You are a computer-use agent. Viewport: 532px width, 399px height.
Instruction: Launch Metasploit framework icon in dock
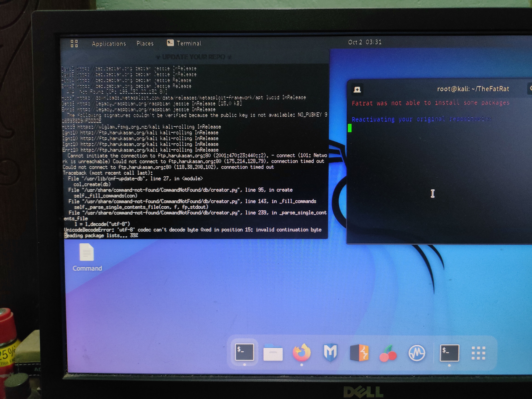pyautogui.click(x=330, y=353)
